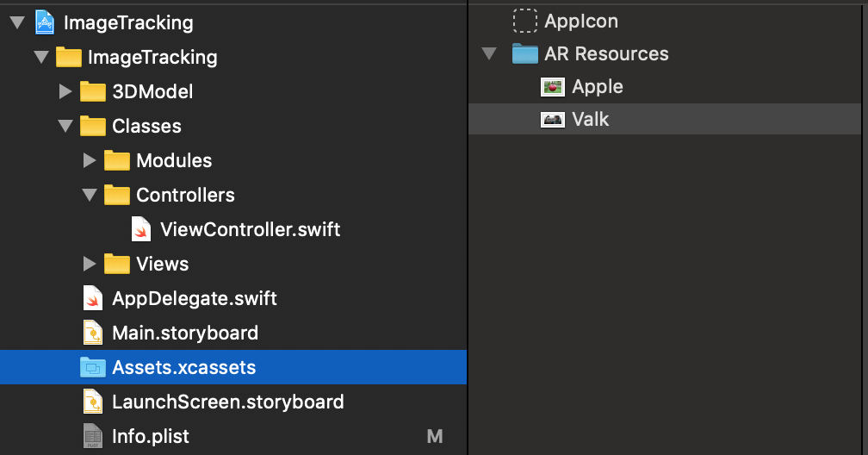The height and width of the screenshot is (455, 868).
Task: Select the AR Resources folder icon
Action: click(525, 53)
